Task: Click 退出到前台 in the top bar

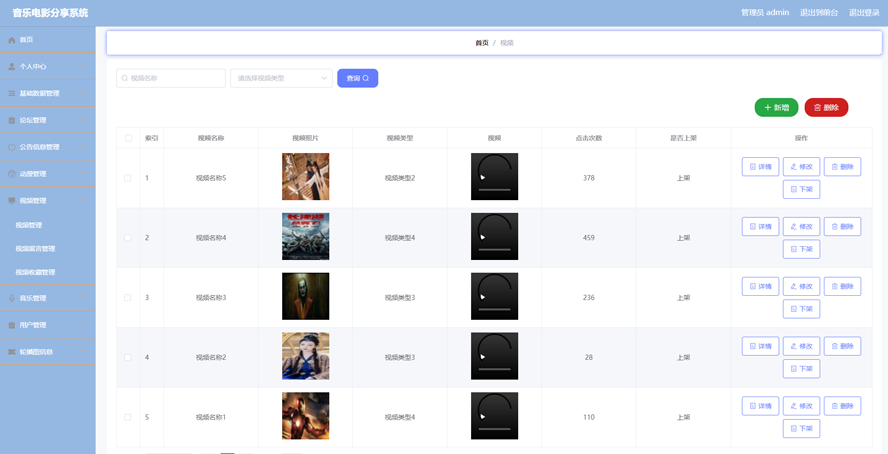Action: [x=819, y=13]
